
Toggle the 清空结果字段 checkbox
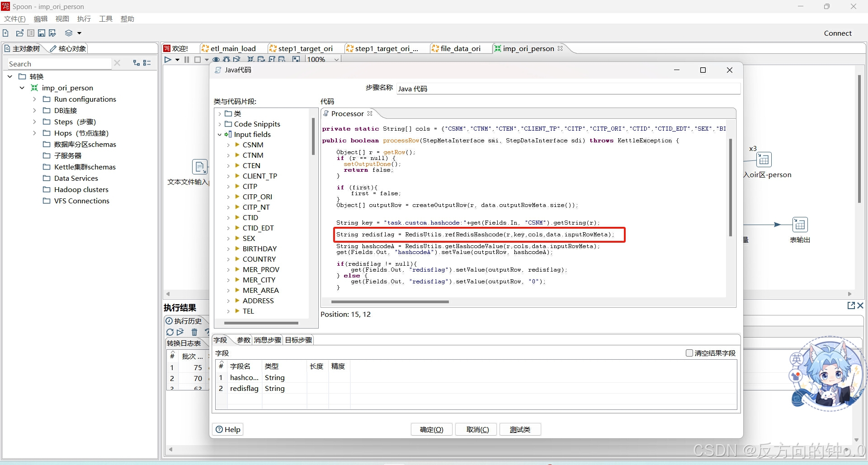[x=689, y=353]
